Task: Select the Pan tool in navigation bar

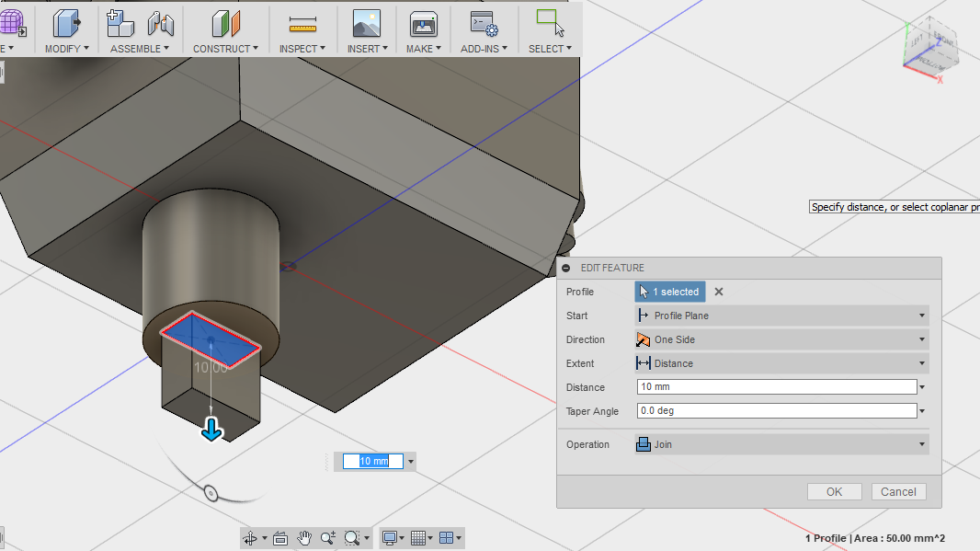Action: tap(304, 537)
